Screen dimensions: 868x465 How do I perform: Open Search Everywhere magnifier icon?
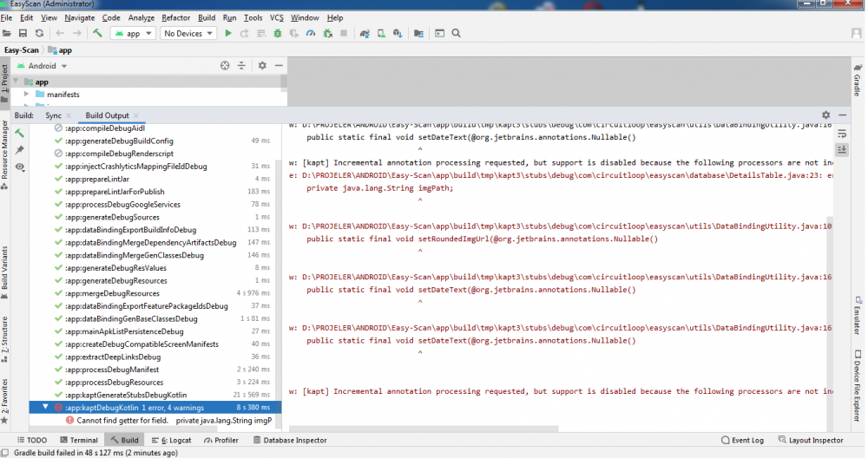coord(456,34)
